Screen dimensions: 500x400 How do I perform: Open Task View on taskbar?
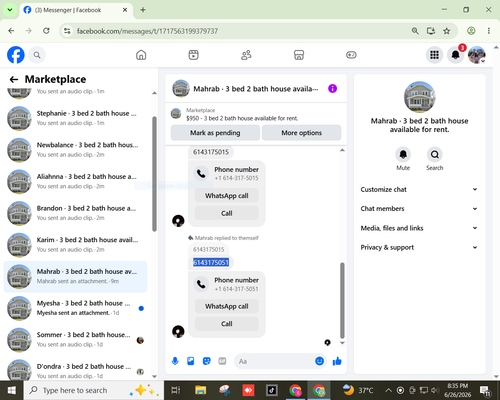point(176,390)
